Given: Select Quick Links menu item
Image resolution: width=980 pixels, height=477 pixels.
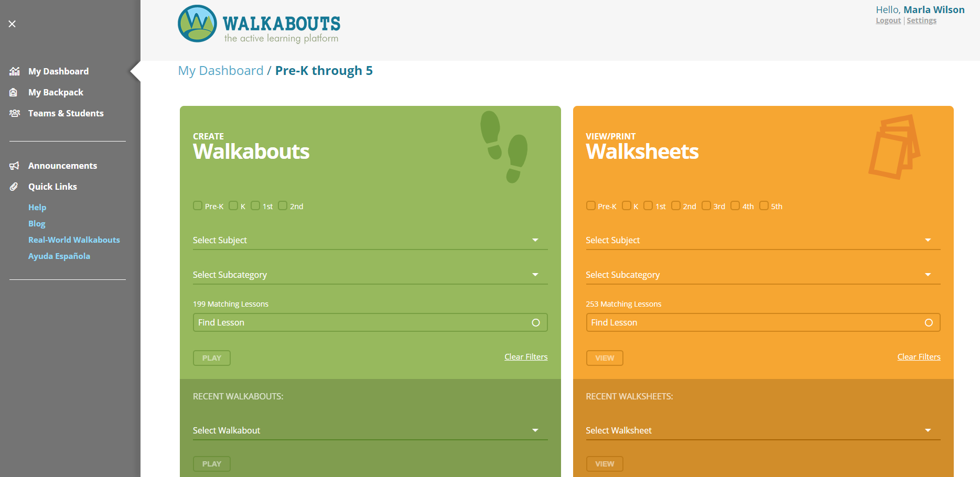Looking at the screenshot, I should (52, 187).
